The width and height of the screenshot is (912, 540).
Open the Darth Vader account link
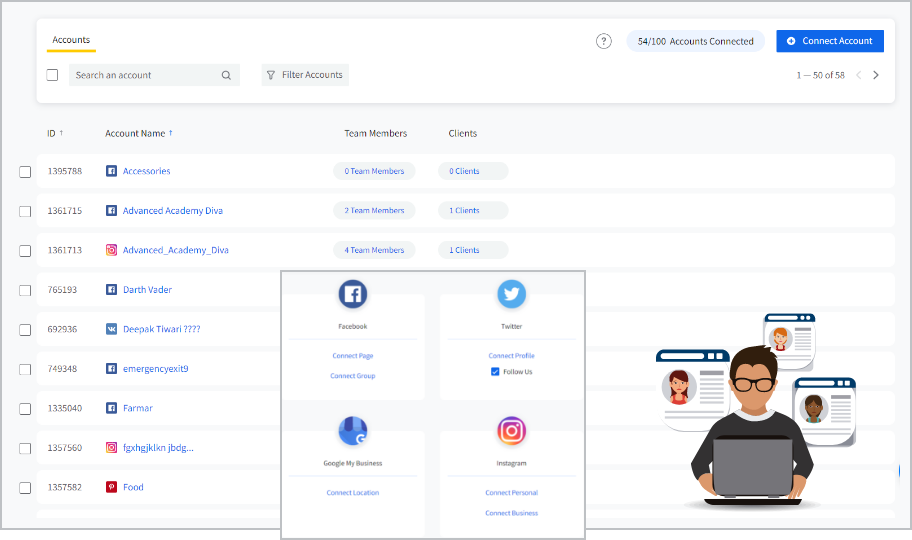tap(148, 290)
